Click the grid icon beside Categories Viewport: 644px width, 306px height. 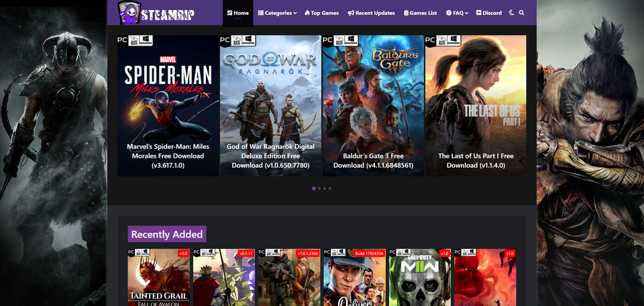click(x=261, y=13)
